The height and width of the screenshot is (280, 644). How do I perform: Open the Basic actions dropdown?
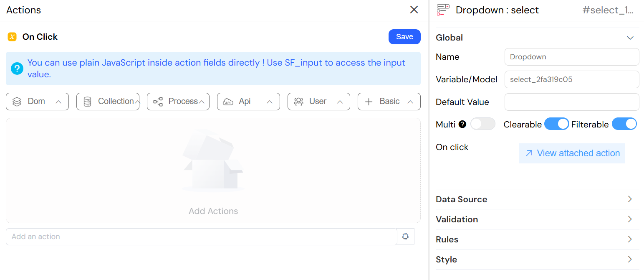389,102
